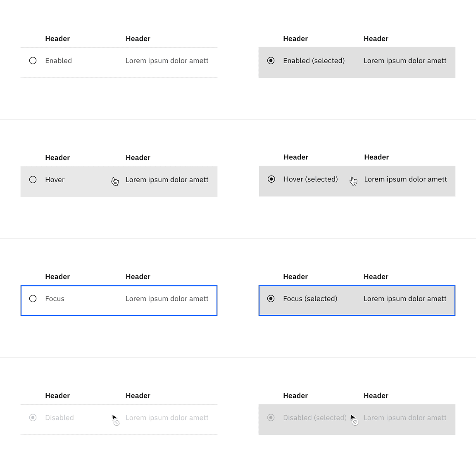Click the Disabled (selected) radio button
The width and height of the screenshot is (476, 476).
271,418
